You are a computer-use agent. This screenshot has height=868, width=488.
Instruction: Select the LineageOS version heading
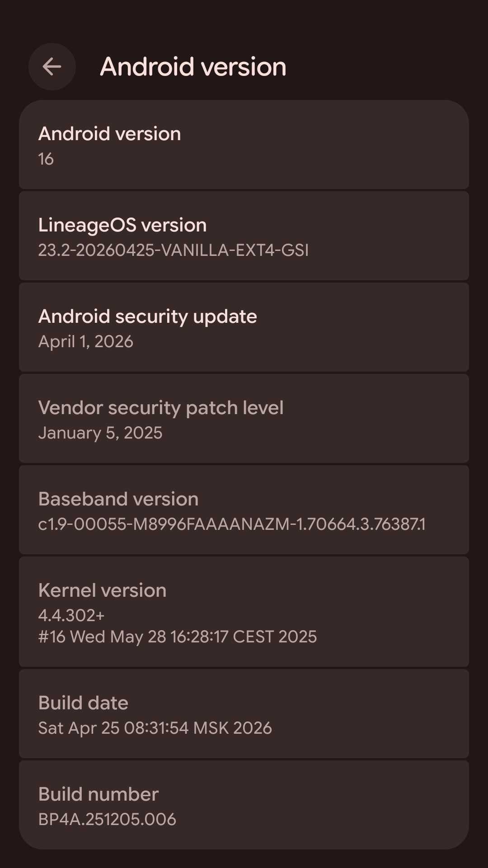pyautogui.click(x=122, y=225)
